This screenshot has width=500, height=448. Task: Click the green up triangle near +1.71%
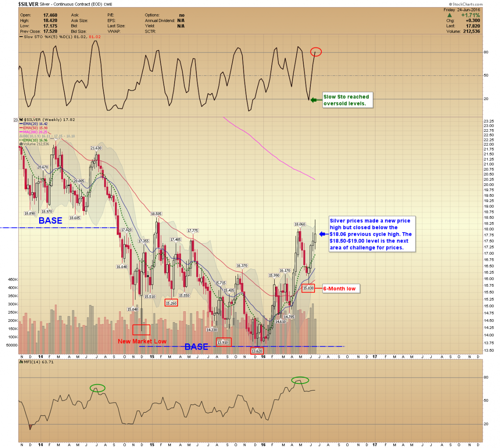point(449,15)
